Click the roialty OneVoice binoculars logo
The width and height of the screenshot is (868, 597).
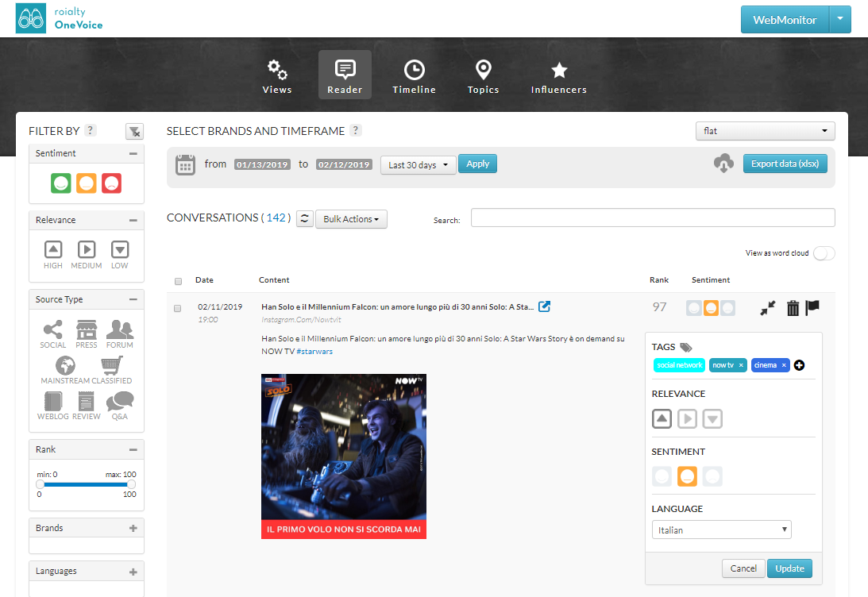31,18
